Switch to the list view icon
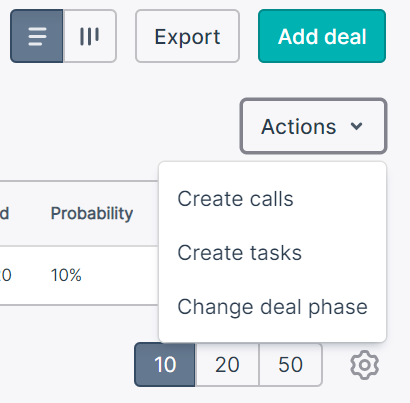The image size is (410, 403). [37, 36]
